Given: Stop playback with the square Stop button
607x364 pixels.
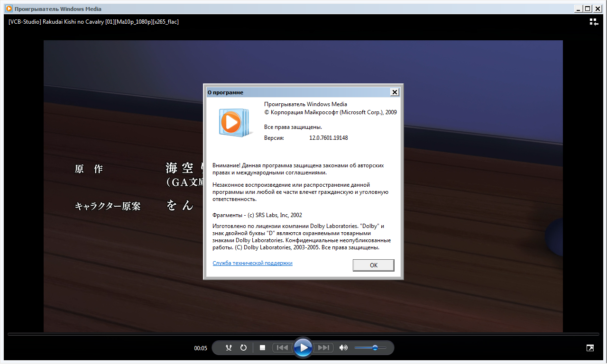Looking at the screenshot, I should tap(262, 348).
